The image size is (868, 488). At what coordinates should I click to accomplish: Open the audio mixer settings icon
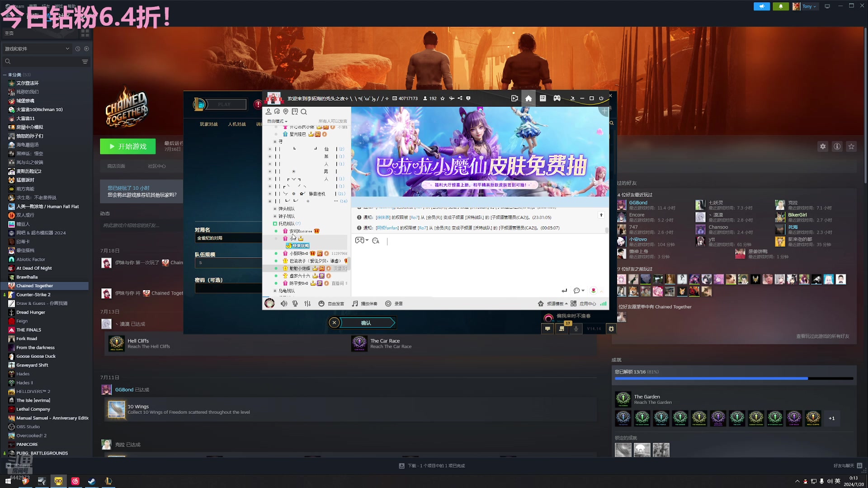pyautogui.click(x=307, y=304)
